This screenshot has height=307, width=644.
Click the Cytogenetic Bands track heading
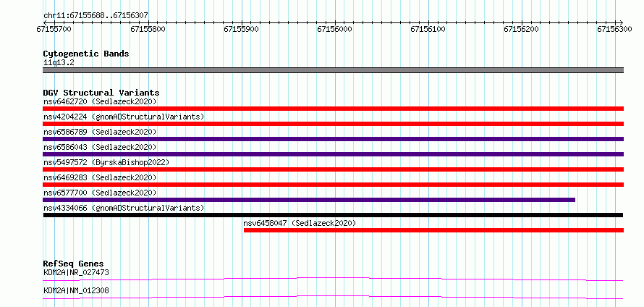pos(86,54)
